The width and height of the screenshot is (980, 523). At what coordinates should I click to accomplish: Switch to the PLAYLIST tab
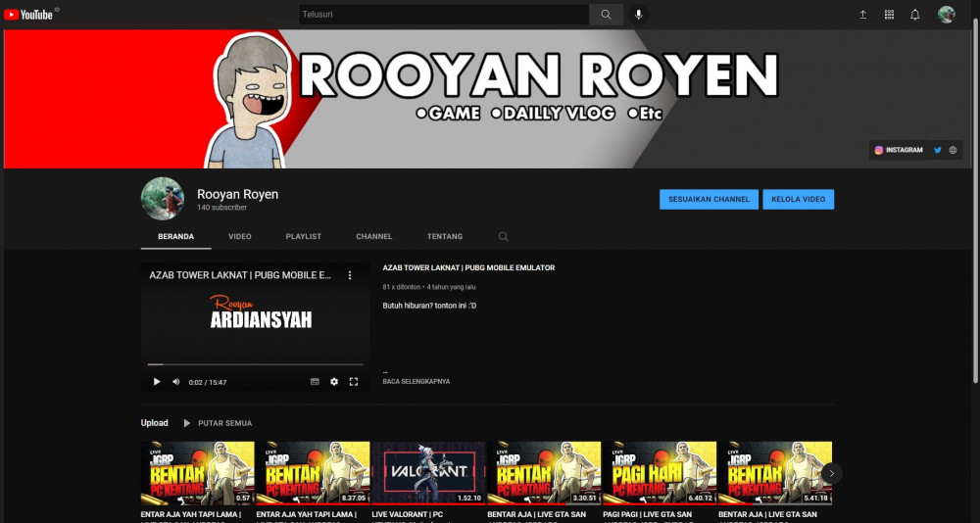click(x=304, y=237)
